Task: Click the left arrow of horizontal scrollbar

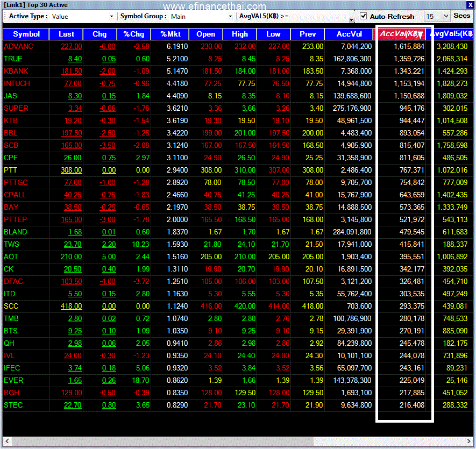Action: [8, 441]
